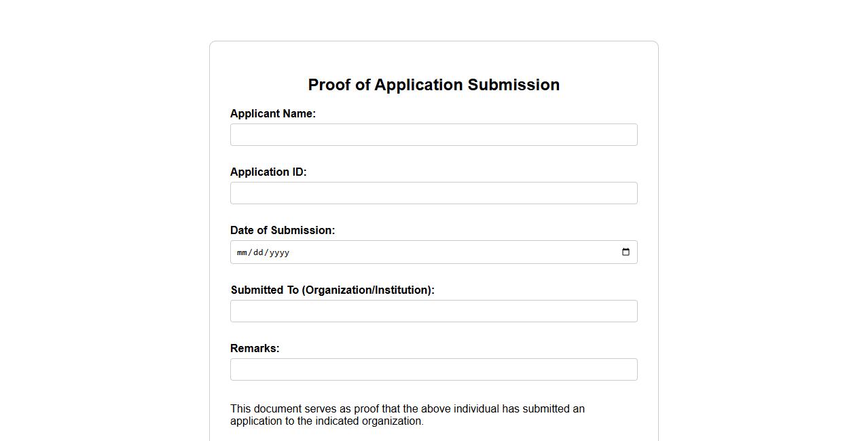This screenshot has width=868, height=441.
Task: Click the Applicant Name text field
Action: [433, 135]
